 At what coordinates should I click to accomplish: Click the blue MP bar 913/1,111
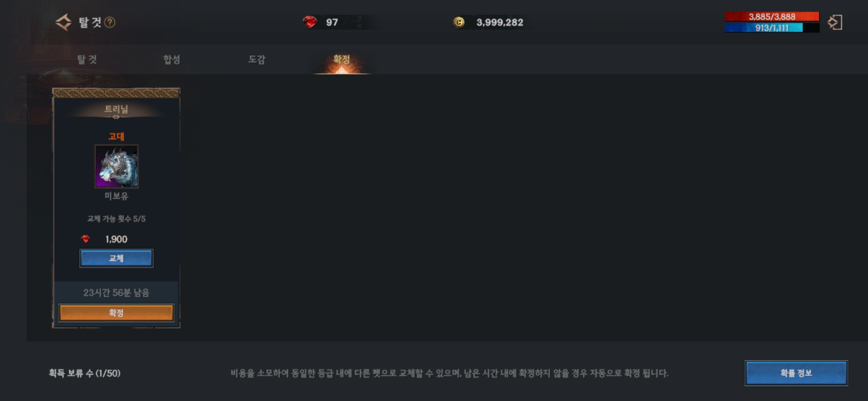click(x=772, y=28)
